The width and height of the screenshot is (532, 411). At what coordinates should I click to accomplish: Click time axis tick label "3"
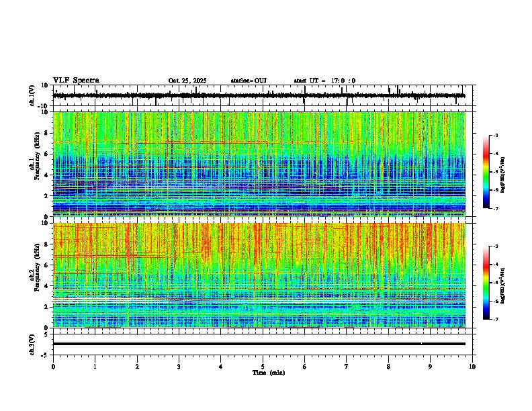[x=179, y=367]
